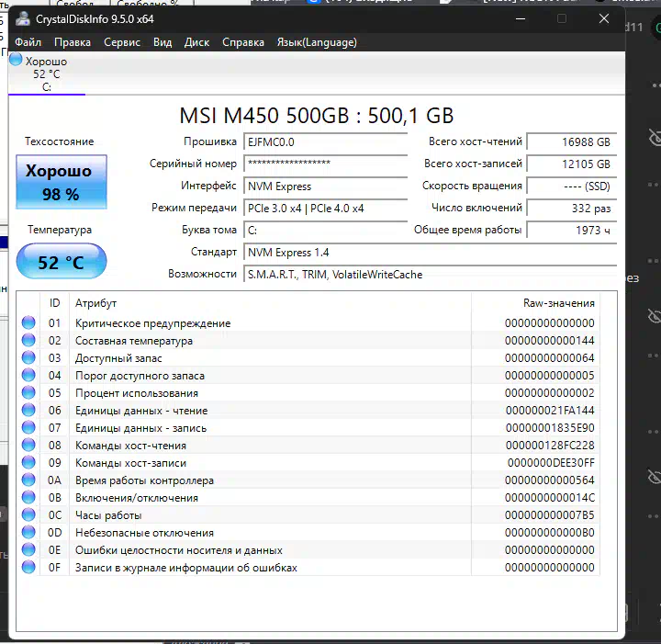Click raw value 0000000DEE30FF
This screenshot has height=644, width=661.
[551, 463]
